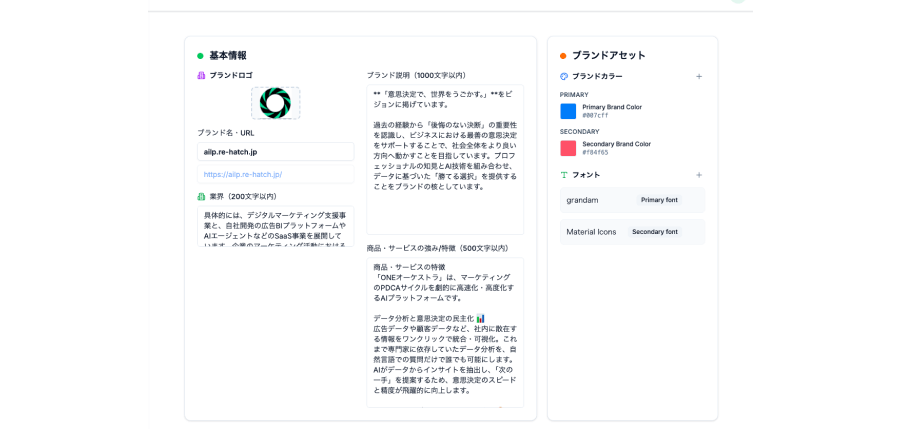901x429 pixels.
Task: Focus the product strengths and features textarea
Action: [x=444, y=332]
